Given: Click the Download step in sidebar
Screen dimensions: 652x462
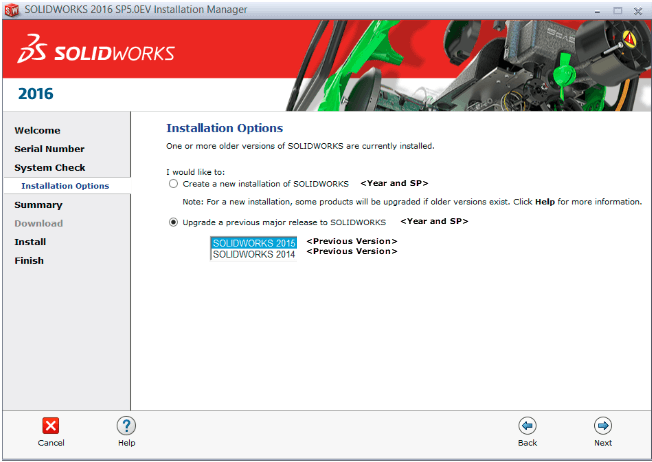Looking at the screenshot, I should pos(38,223).
